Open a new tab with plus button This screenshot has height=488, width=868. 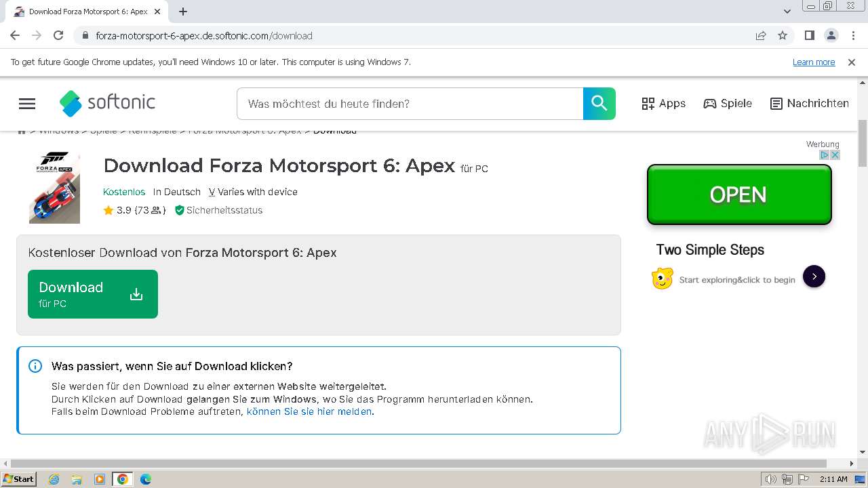pyautogui.click(x=183, y=12)
